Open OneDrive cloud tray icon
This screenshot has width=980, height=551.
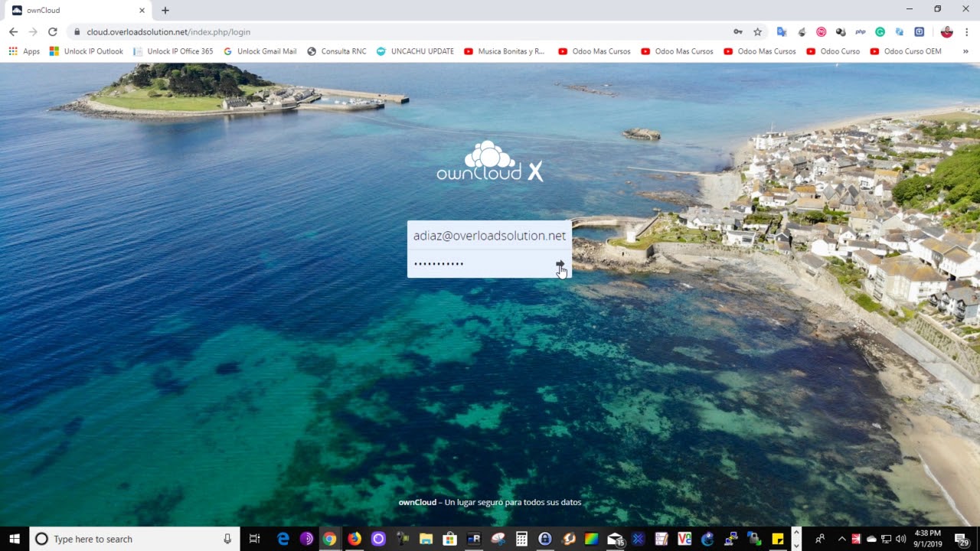coord(871,539)
